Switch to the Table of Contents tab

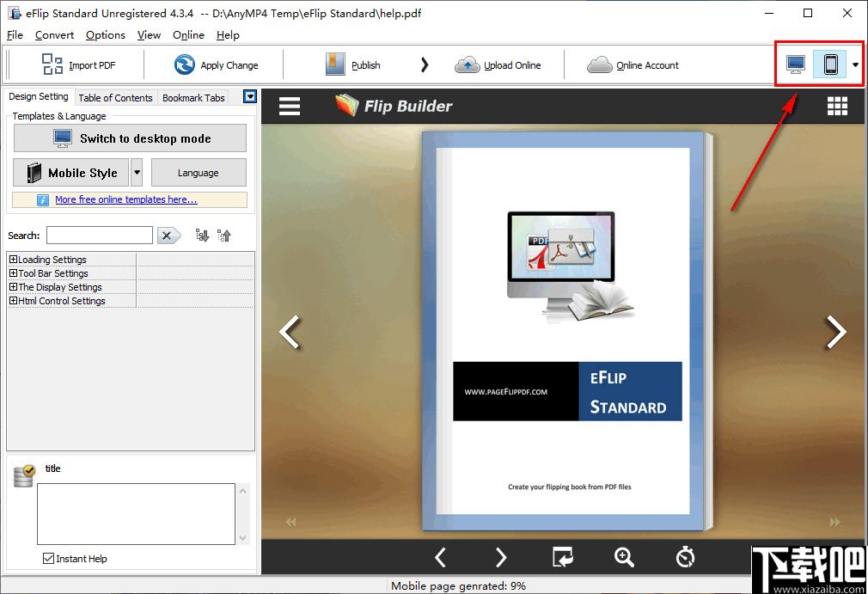click(x=115, y=98)
